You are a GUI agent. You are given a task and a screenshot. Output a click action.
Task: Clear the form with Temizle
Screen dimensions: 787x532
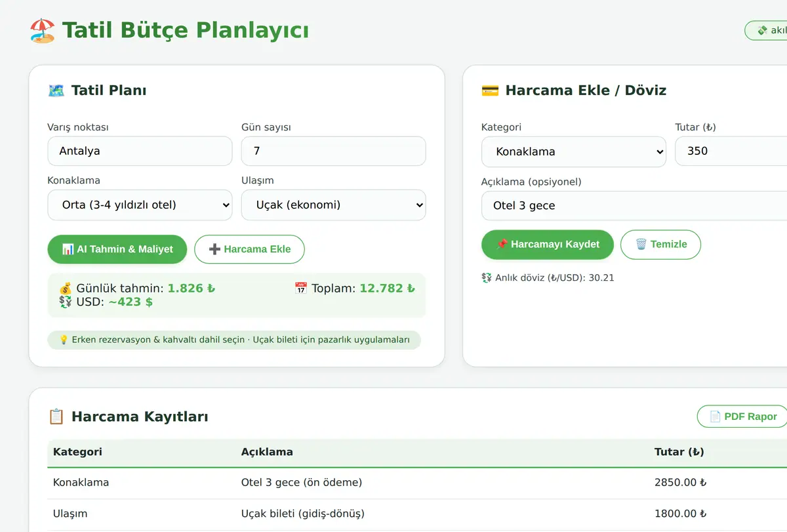[x=660, y=244]
